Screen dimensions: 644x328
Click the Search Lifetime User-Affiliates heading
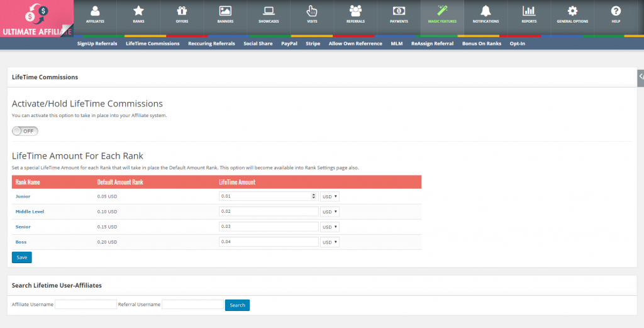pos(57,285)
